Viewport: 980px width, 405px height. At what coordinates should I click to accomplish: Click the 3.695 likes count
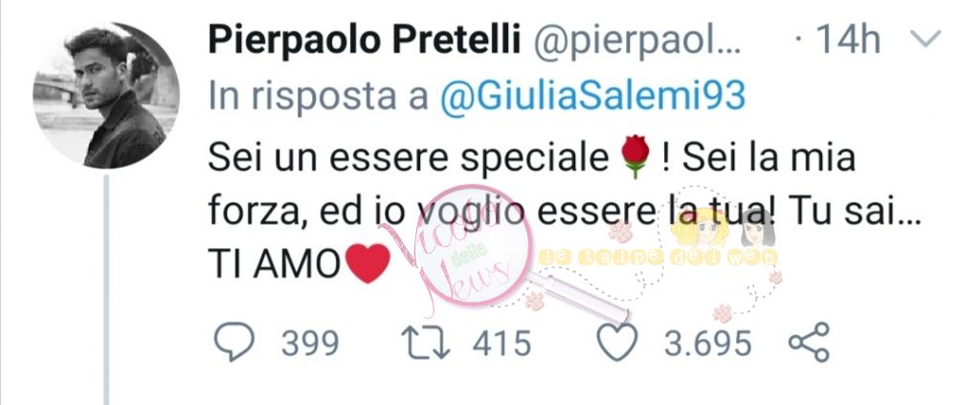pos(707,343)
